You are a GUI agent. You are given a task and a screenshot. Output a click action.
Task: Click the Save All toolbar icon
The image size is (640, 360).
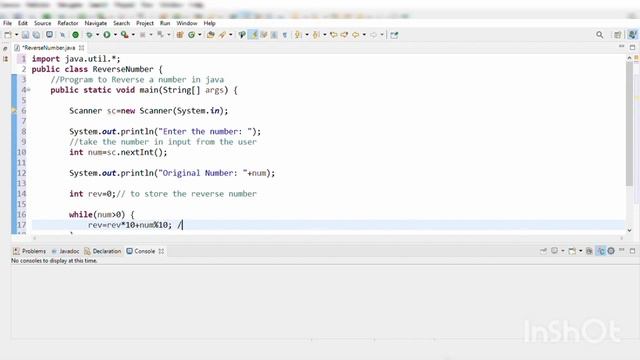(36, 35)
